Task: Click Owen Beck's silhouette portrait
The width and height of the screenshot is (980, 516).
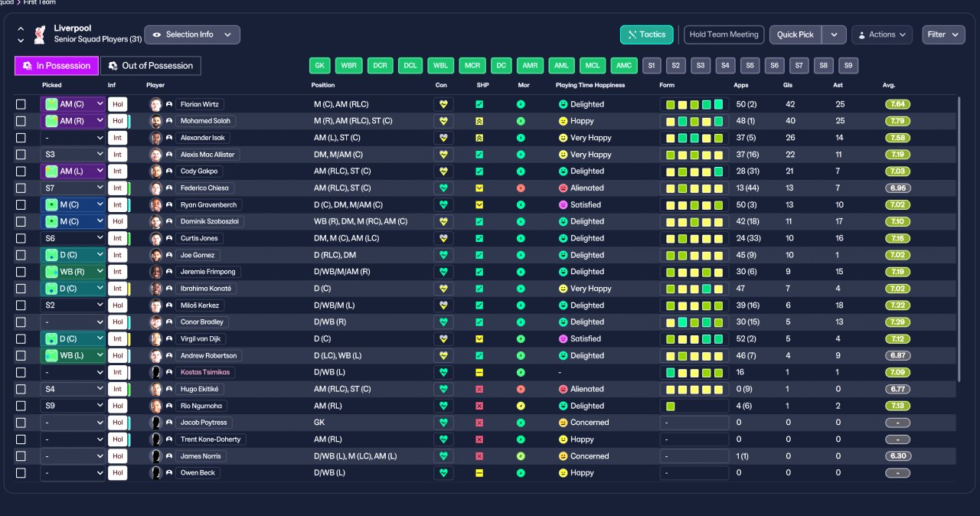Action: (155, 472)
